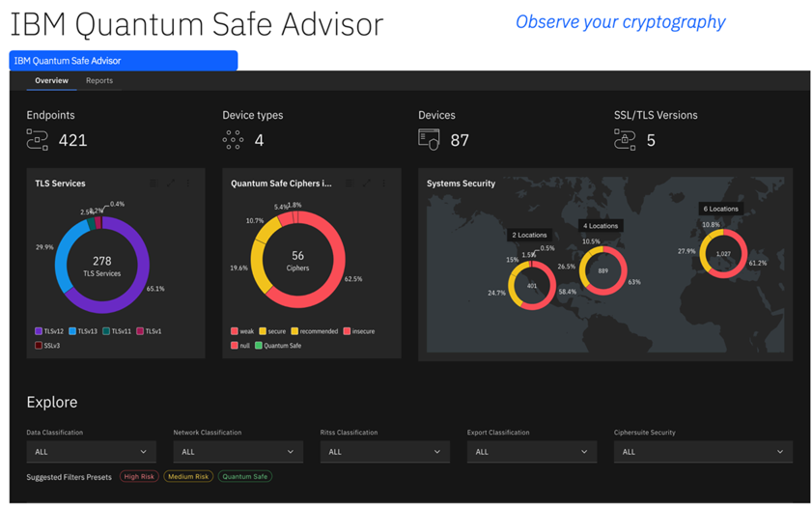Click the Explore section heading
The height and width of the screenshot is (508, 812).
click(x=52, y=403)
